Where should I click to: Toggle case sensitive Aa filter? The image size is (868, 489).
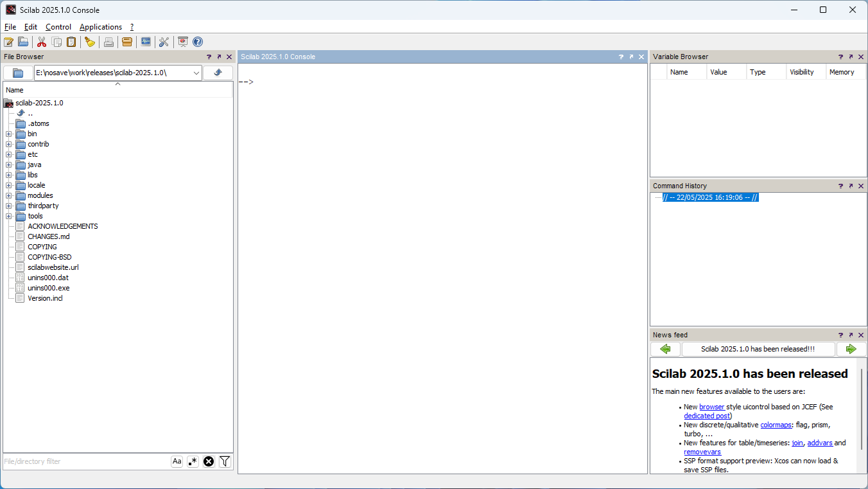177,461
